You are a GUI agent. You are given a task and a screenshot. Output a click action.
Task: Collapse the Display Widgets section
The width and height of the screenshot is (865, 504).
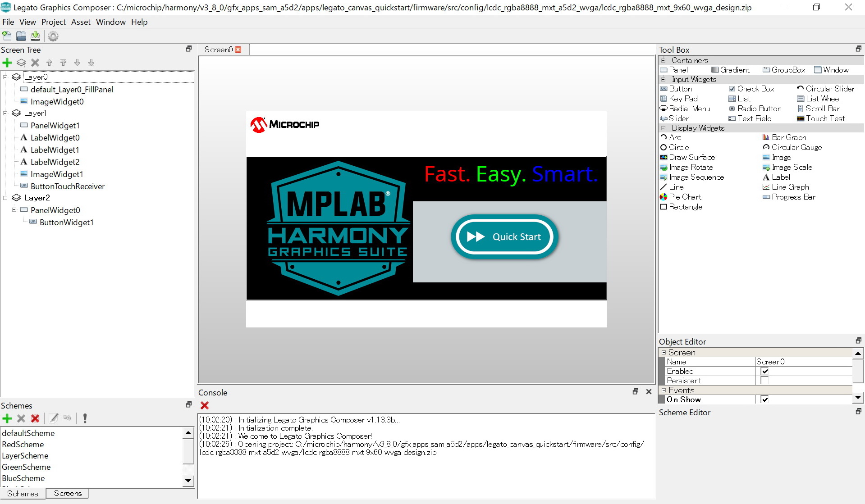pos(664,128)
